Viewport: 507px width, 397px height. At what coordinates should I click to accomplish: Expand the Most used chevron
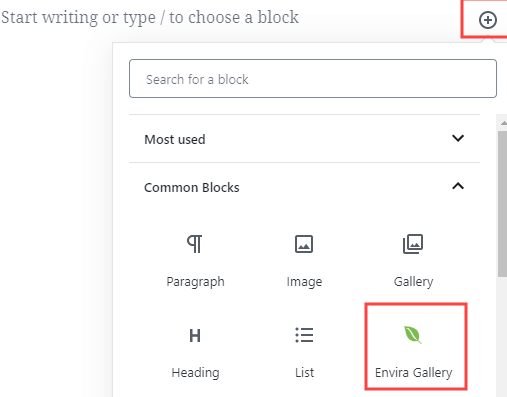click(x=458, y=138)
